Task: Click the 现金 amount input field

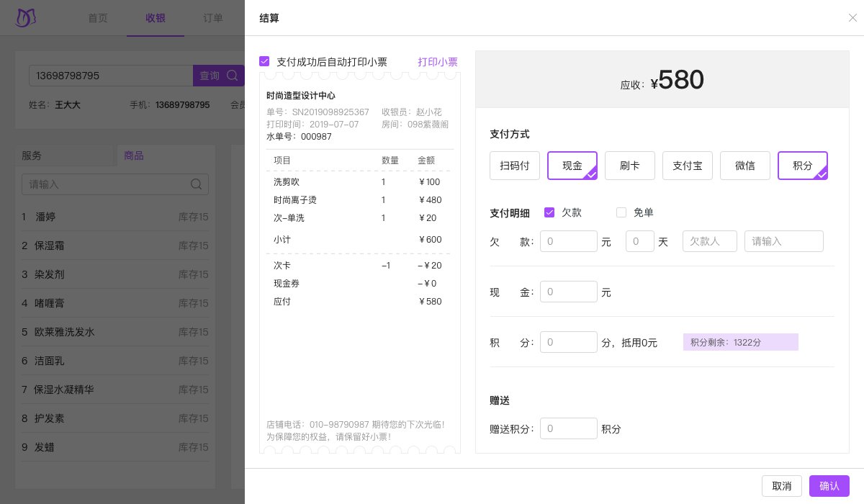Action: 569,292
